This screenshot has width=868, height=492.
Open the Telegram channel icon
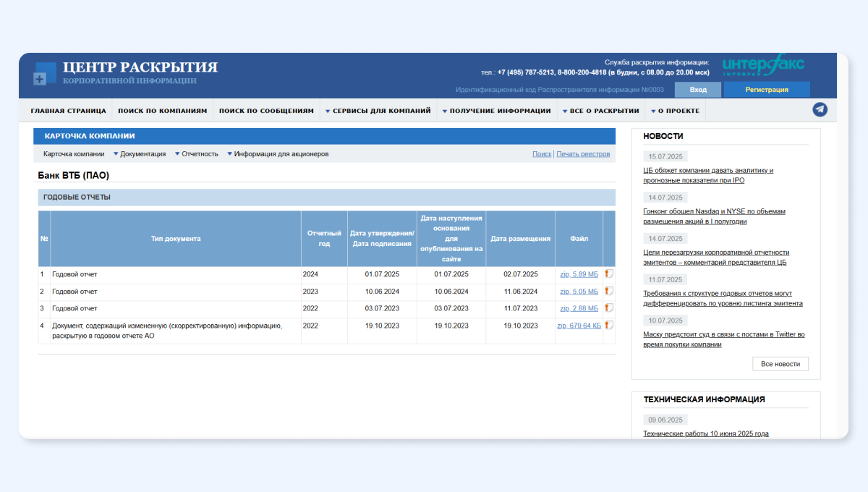click(820, 110)
